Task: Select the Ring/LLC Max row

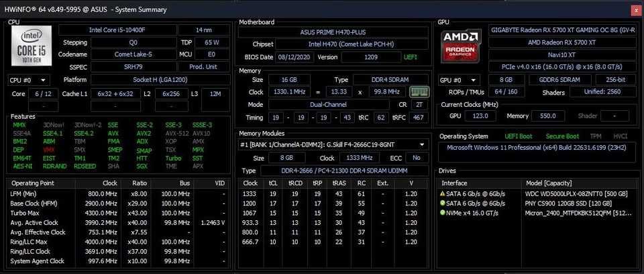Action: (x=118, y=242)
